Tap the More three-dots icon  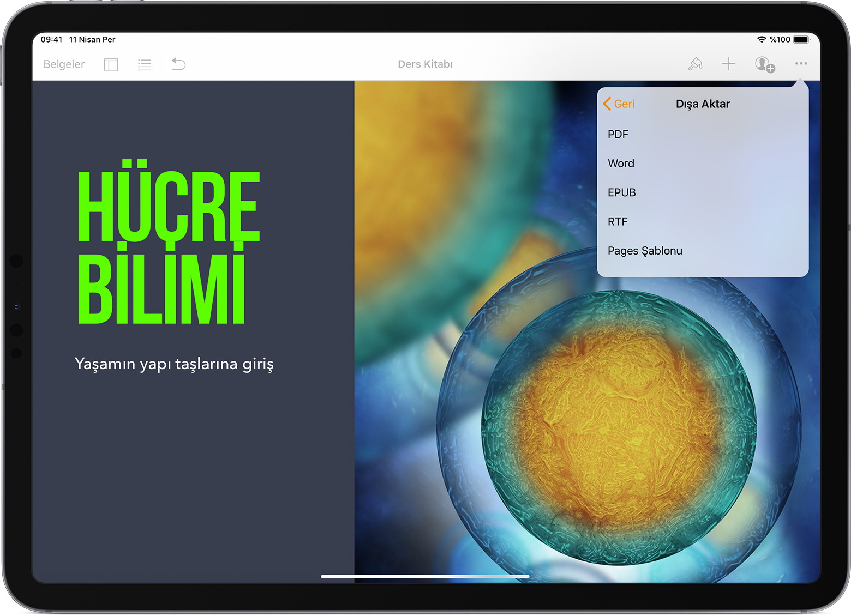800,64
